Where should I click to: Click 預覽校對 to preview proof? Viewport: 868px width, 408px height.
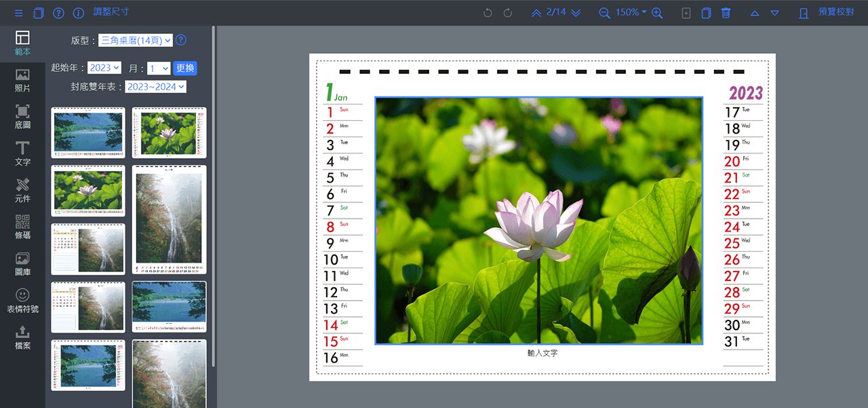coord(834,12)
